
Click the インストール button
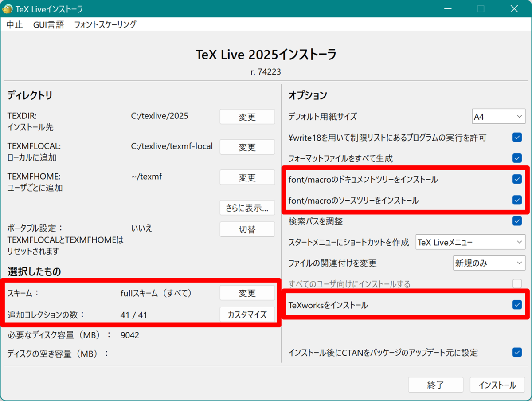tap(497, 385)
